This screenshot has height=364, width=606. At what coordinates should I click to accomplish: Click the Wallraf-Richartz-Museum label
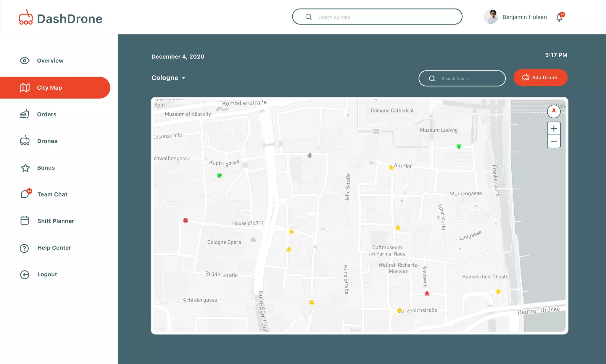399,268
